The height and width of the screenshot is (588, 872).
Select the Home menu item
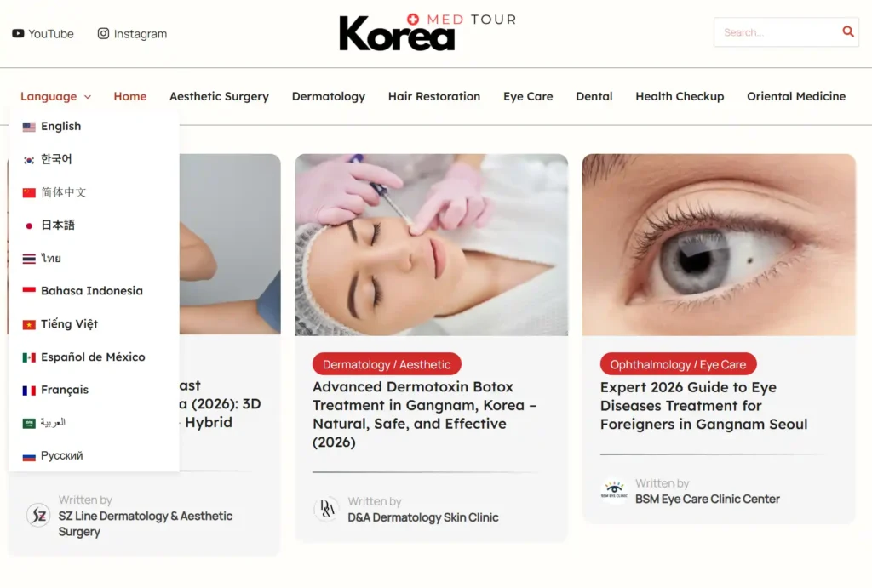point(129,96)
